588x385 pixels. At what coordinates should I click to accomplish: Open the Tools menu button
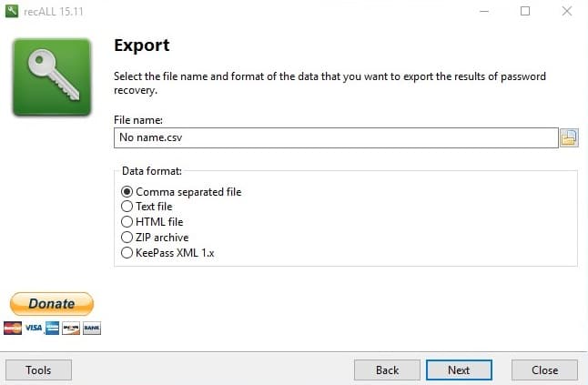(x=38, y=370)
